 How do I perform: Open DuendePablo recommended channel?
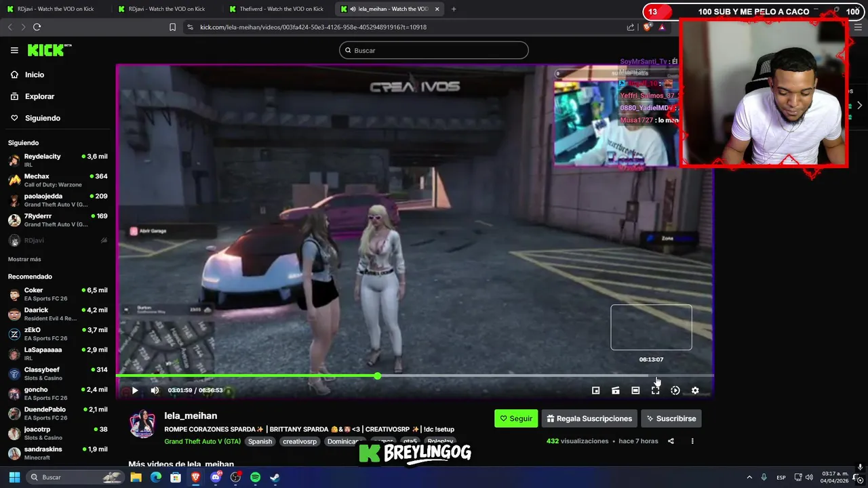coord(58,413)
